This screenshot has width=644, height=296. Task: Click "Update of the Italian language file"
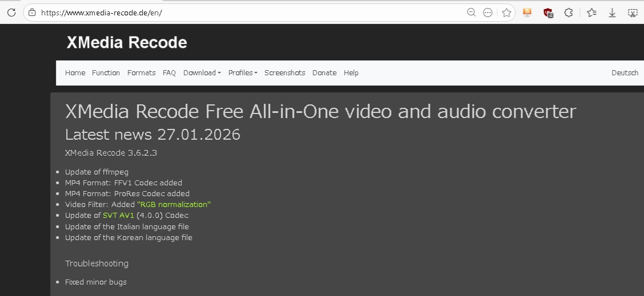(x=127, y=226)
